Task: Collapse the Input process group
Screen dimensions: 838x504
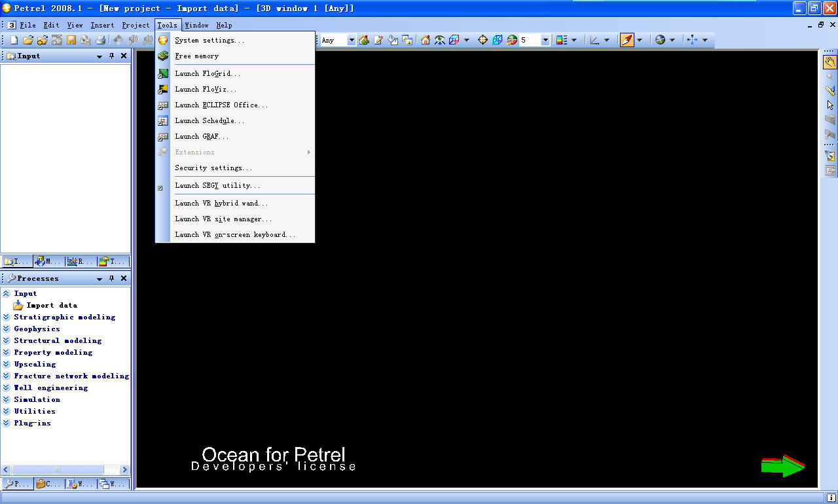Action: point(6,294)
